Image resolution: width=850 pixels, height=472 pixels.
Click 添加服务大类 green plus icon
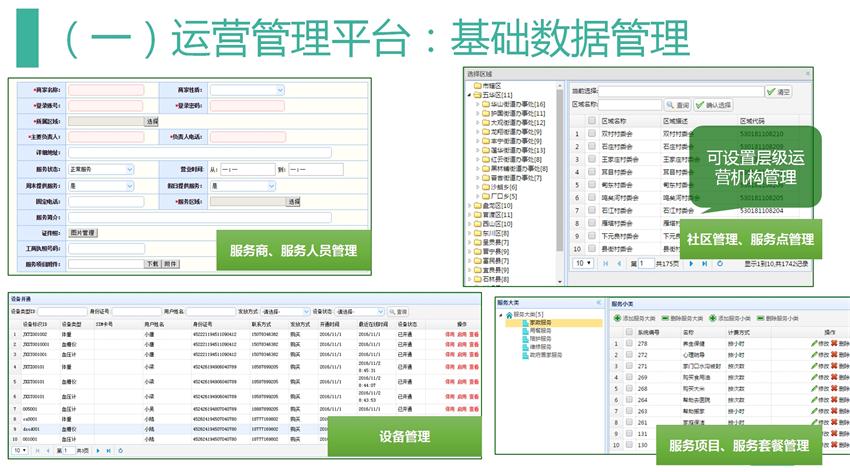pyautogui.click(x=616, y=317)
